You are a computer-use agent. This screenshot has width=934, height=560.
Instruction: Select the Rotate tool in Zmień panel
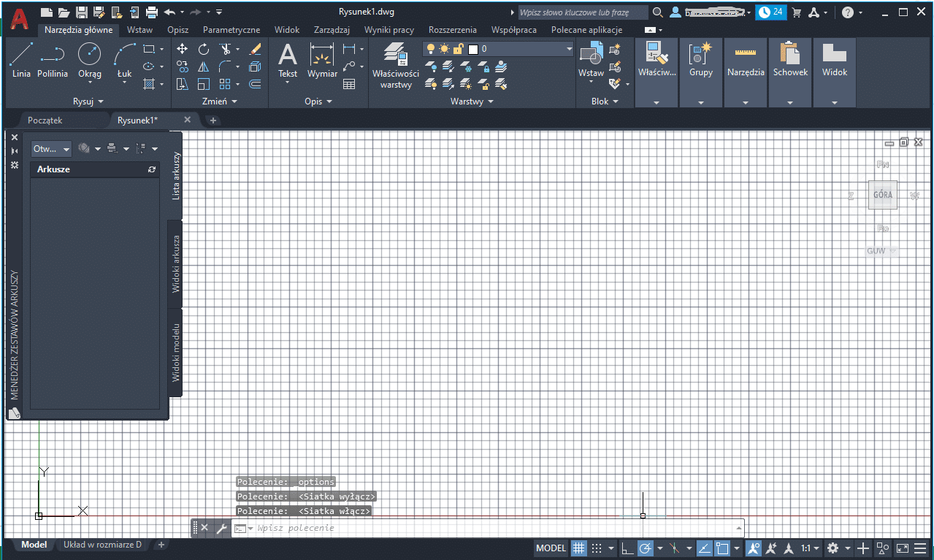pos(204,49)
